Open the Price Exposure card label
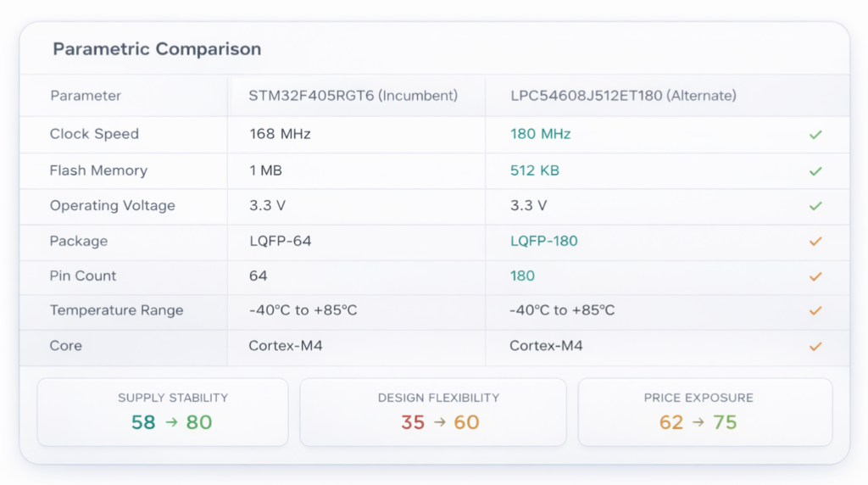This screenshot has height=485, width=868. [x=698, y=398]
